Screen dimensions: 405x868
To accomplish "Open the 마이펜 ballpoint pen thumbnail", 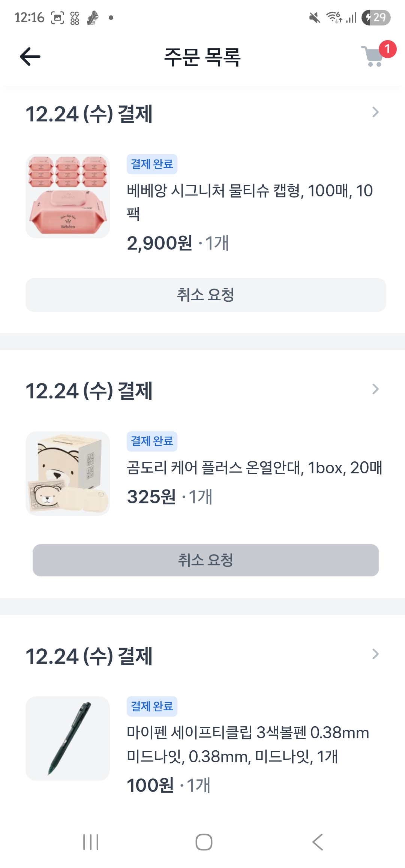I will 67,738.
